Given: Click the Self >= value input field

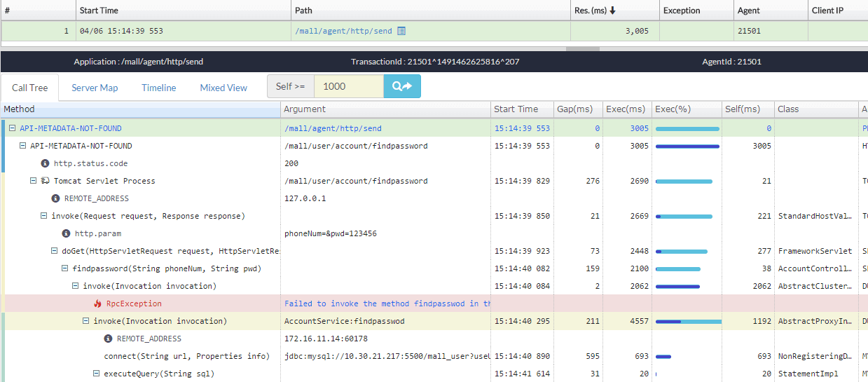Looking at the screenshot, I should tap(348, 87).
